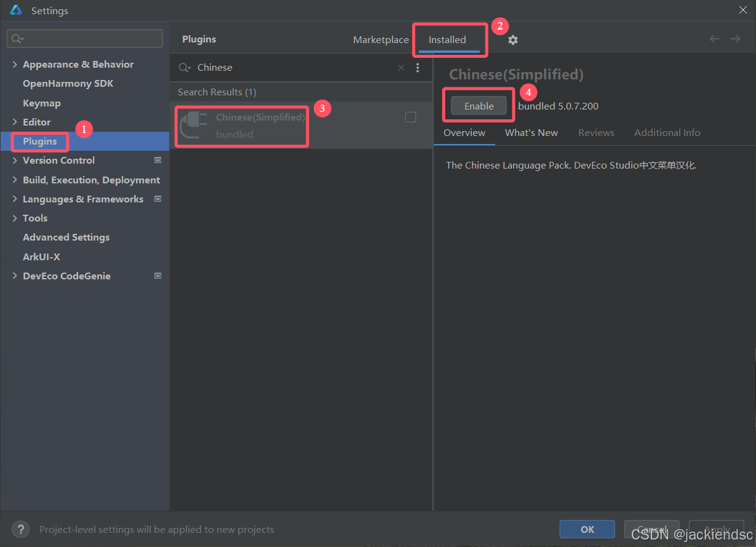Expand the Tools section
Screen dimensions: 756x547
coord(15,218)
